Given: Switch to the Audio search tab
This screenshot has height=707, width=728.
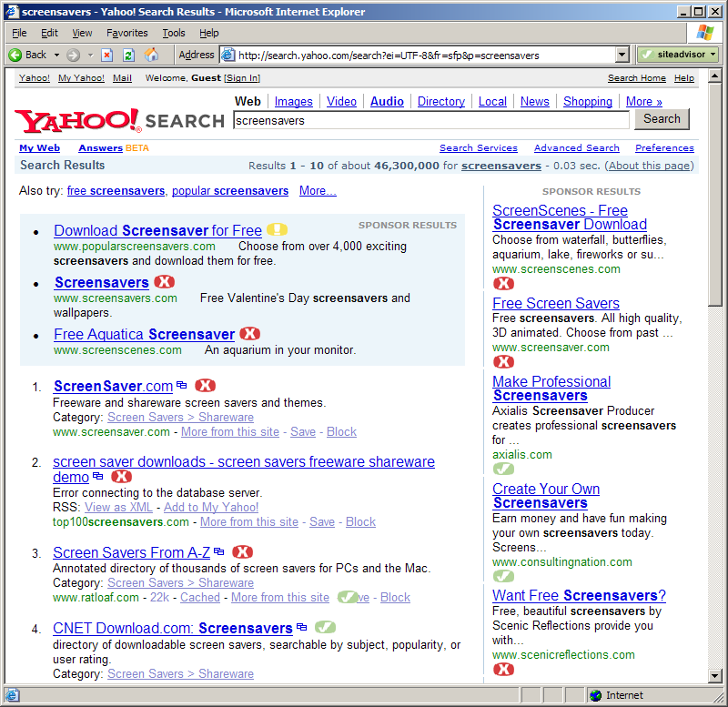Looking at the screenshot, I should coord(387,101).
